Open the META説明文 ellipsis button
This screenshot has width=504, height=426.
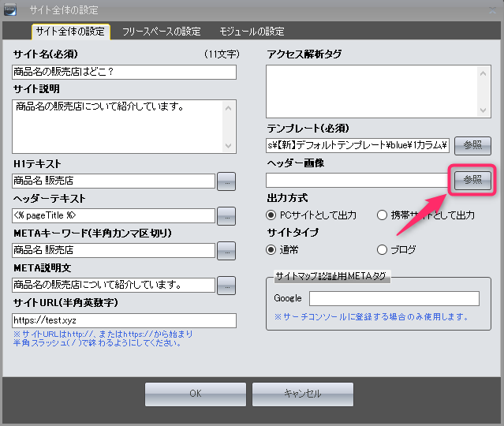pos(226,285)
